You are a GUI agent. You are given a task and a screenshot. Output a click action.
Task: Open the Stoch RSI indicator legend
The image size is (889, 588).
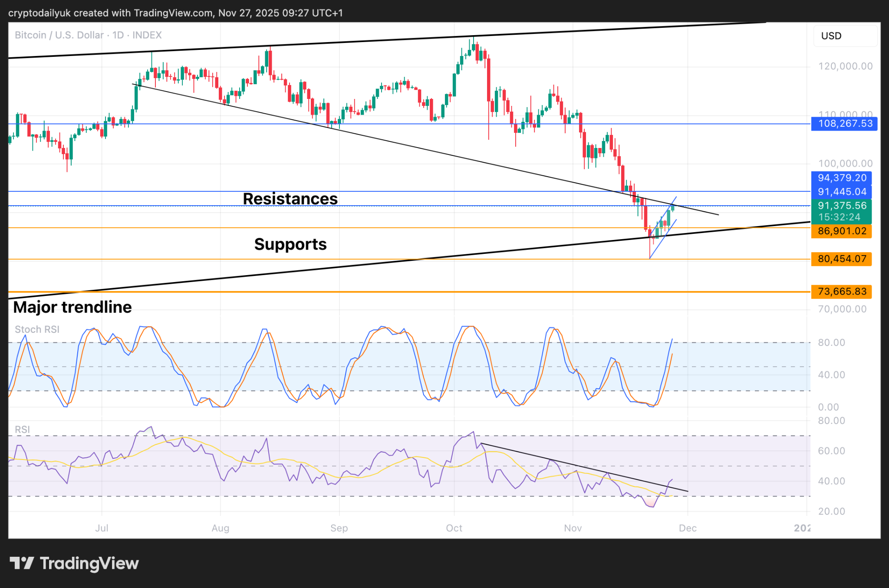pos(37,329)
